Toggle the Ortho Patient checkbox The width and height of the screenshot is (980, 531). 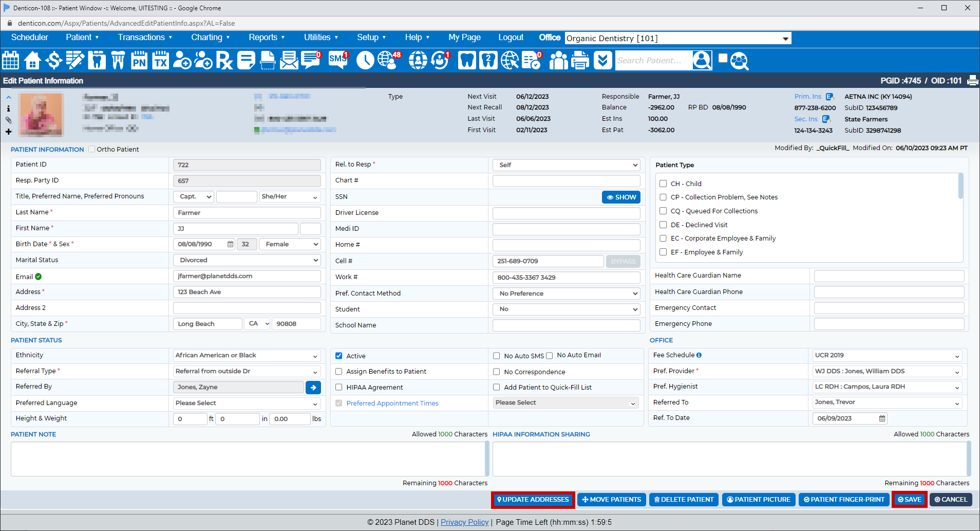[x=91, y=150]
